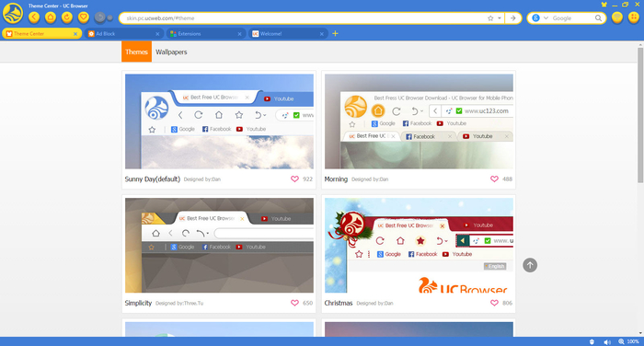Click the browser back navigation button

34,17
